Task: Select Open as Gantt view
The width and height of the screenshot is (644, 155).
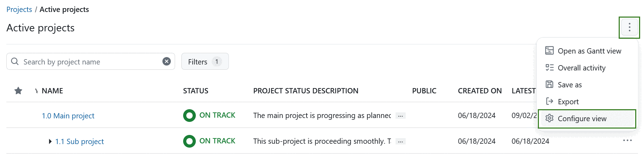Action: 589,51
